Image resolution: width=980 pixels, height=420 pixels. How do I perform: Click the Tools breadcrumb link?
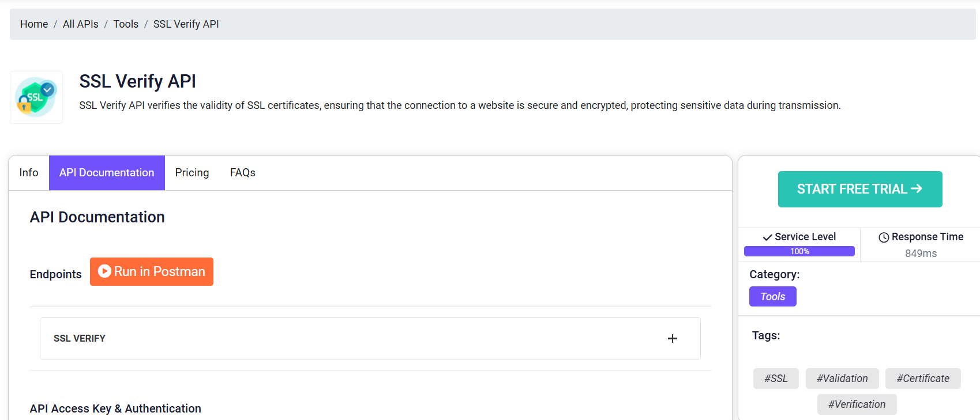[x=126, y=24]
